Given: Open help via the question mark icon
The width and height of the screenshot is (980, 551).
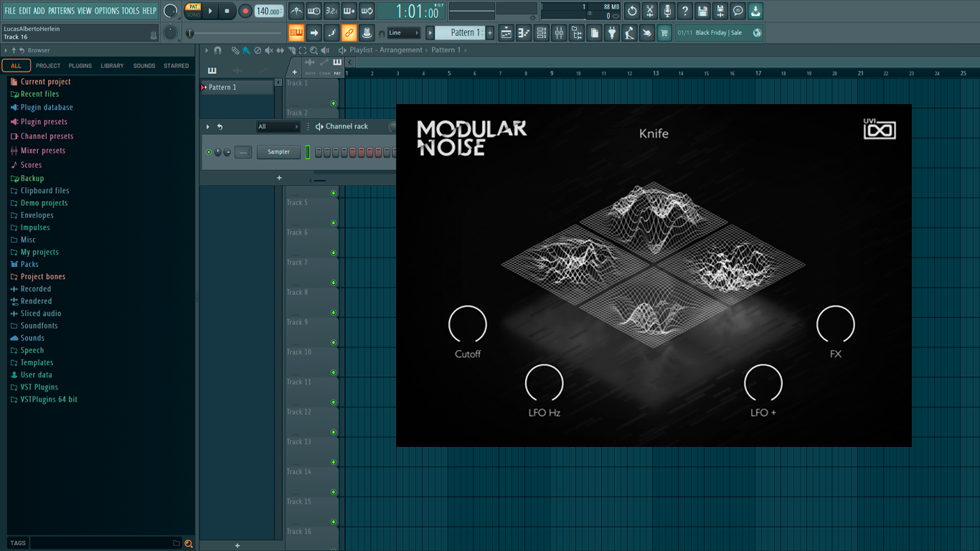Looking at the screenshot, I should 685,11.
